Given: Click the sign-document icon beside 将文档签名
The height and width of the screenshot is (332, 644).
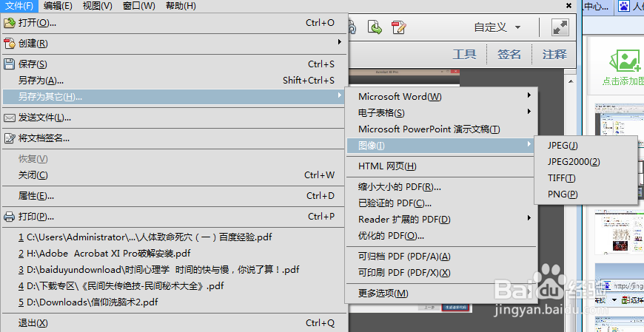Looking at the screenshot, I should (10, 138).
